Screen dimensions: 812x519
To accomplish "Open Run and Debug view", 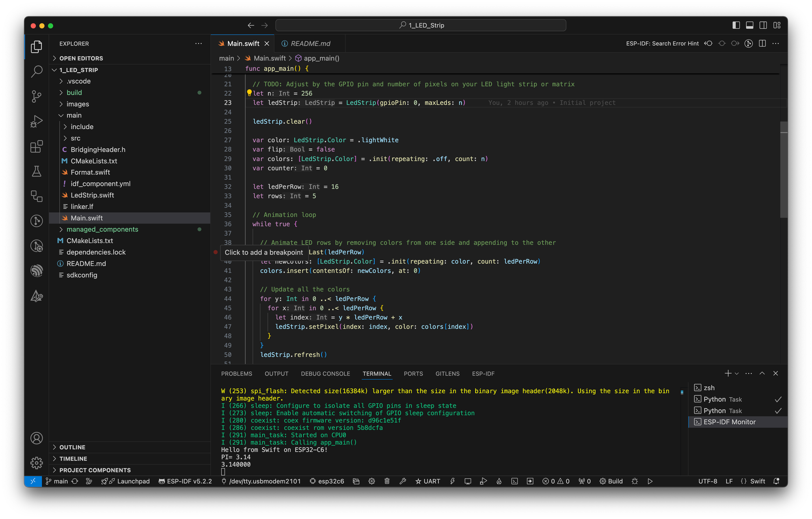I will [37, 121].
